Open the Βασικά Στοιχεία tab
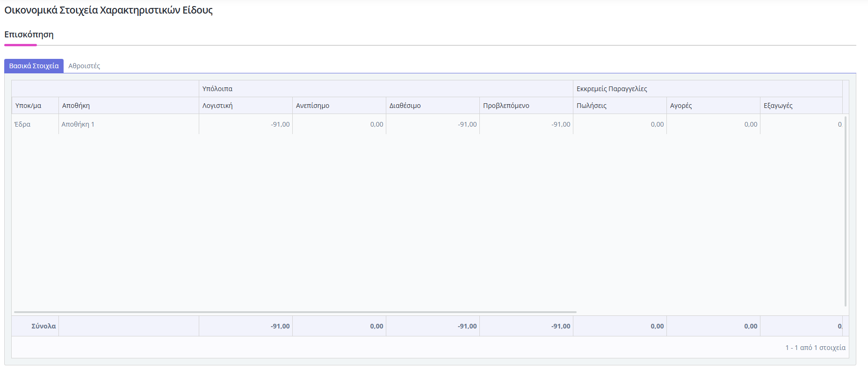This screenshot has width=868, height=371. pos(34,66)
